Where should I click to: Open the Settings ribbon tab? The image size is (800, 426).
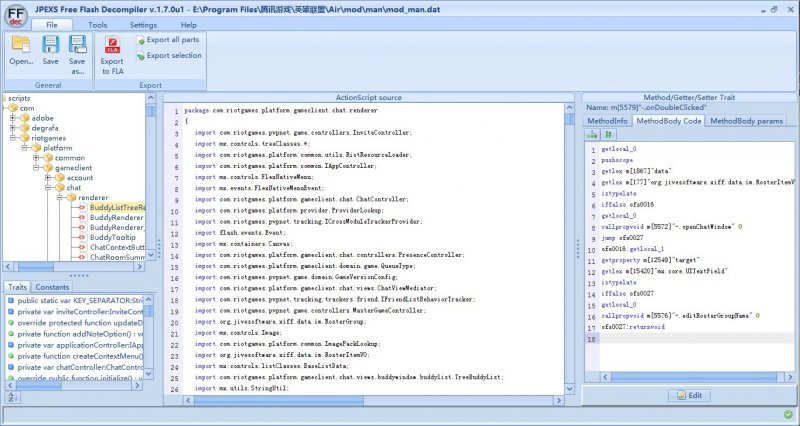(x=143, y=24)
